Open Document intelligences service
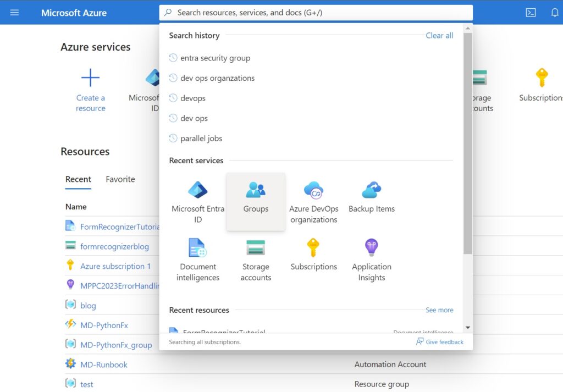The height and width of the screenshot is (392, 563). (198, 260)
